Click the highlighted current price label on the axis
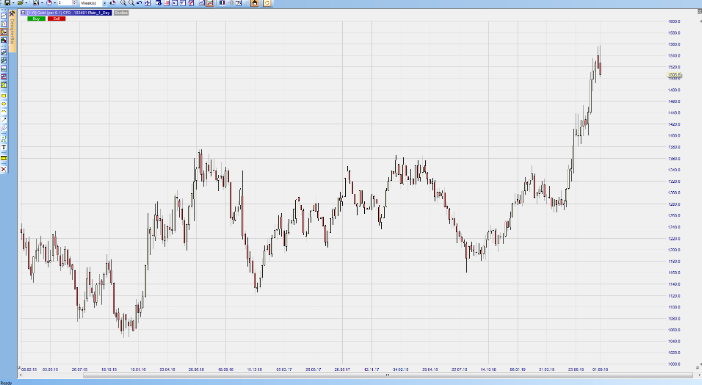Screen dimensions: 702x385 click(x=674, y=75)
